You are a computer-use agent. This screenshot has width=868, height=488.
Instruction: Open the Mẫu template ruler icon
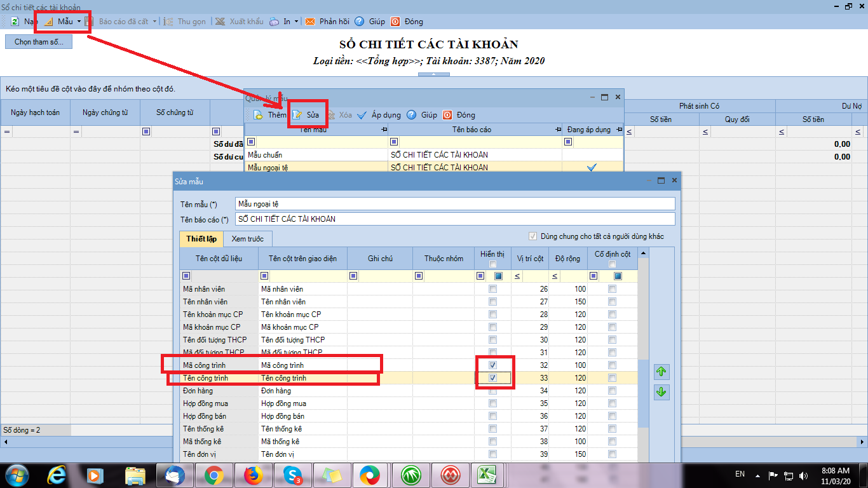49,21
